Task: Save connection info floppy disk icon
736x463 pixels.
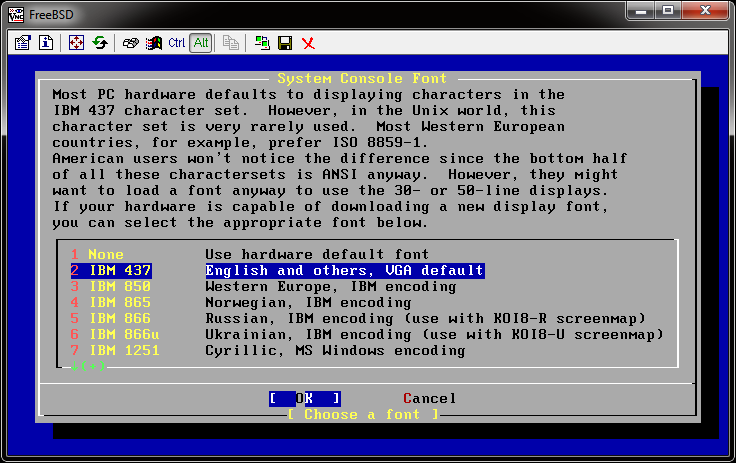Action: pyautogui.click(x=285, y=43)
